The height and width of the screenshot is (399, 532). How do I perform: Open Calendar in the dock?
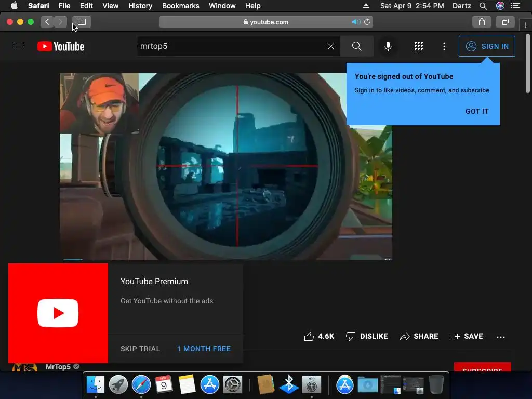[x=164, y=384]
